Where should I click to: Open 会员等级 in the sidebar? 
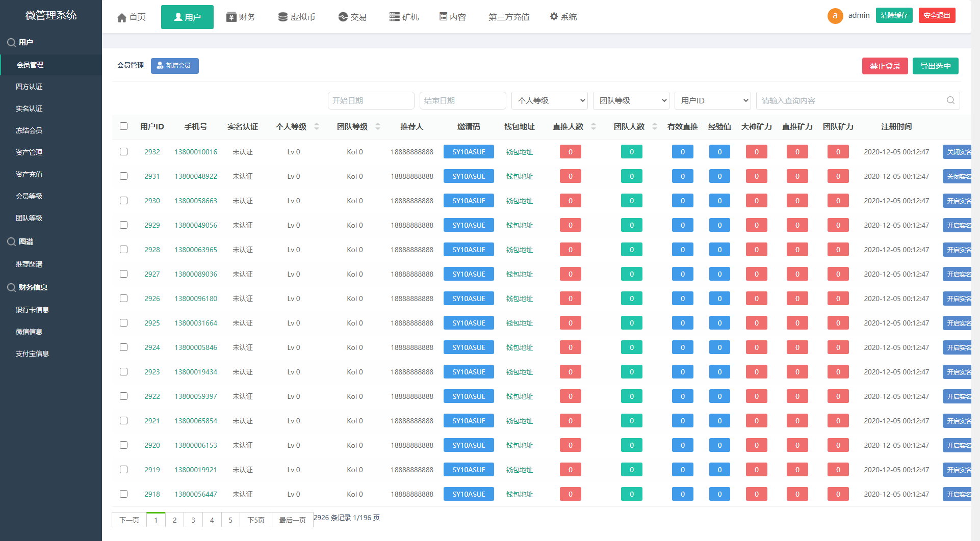click(29, 196)
